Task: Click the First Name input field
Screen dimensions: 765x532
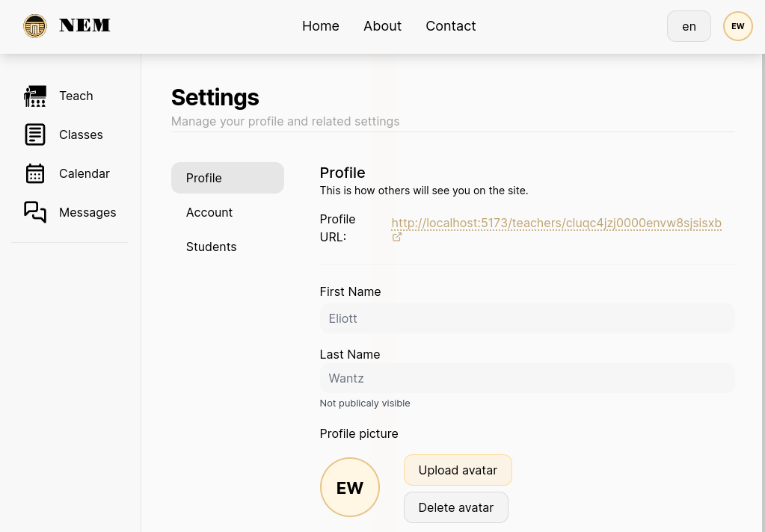Action: click(526, 318)
